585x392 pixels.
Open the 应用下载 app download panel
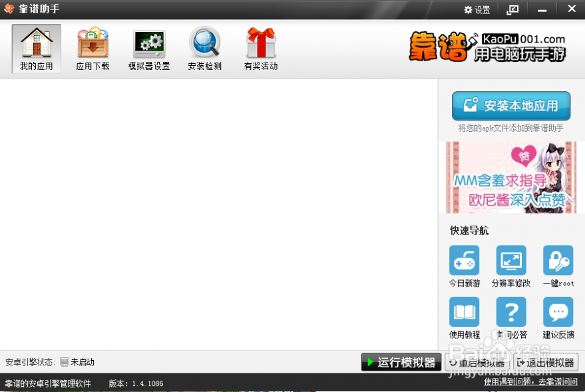92,47
